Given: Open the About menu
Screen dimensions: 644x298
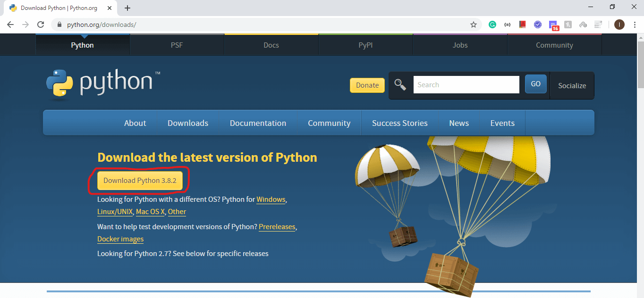Looking at the screenshot, I should pos(135,123).
